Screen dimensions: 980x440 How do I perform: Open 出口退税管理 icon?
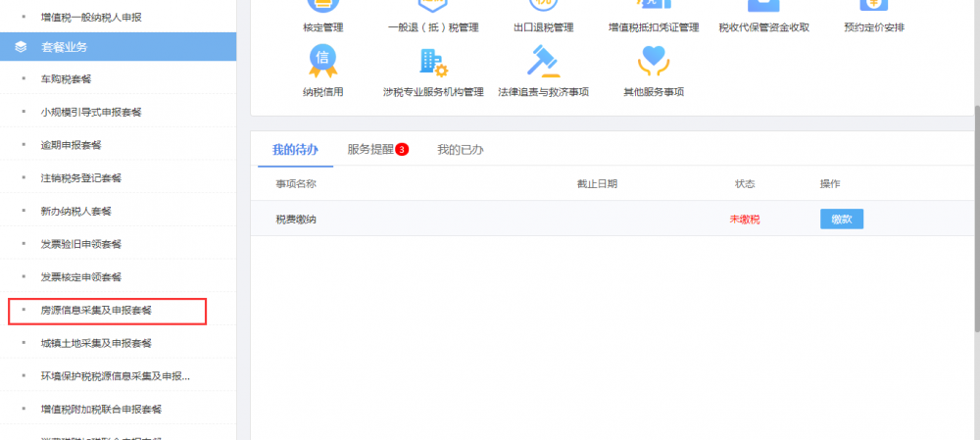(x=543, y=5)
